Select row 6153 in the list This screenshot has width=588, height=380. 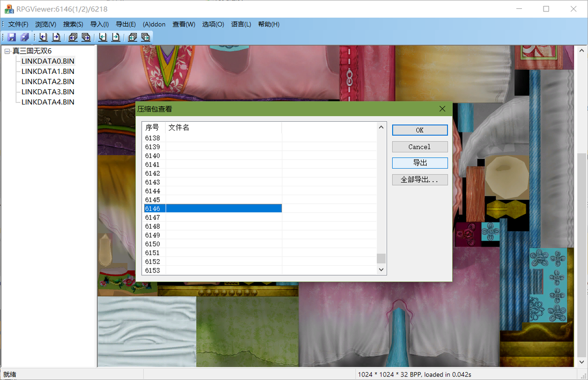coord(260,270)
